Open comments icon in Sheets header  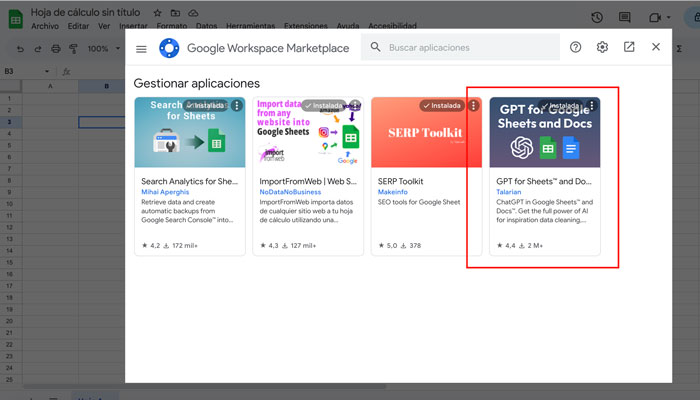[625, 17]
